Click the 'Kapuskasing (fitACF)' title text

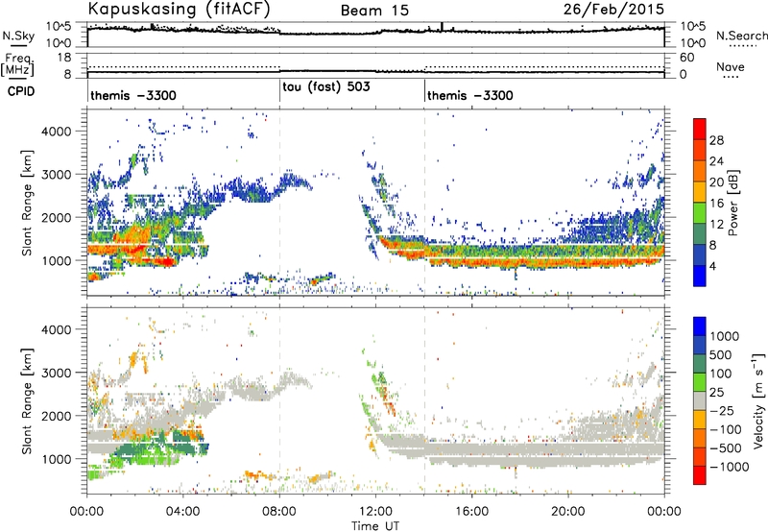(x=179, y=9)
